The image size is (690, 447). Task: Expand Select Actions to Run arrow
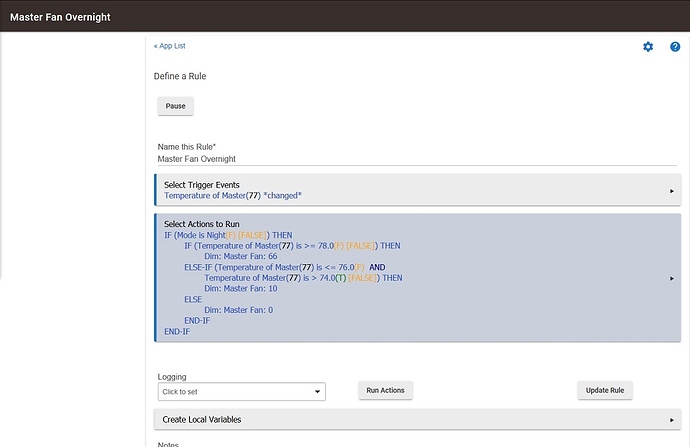pyautogui.click(x=672, y=278)
